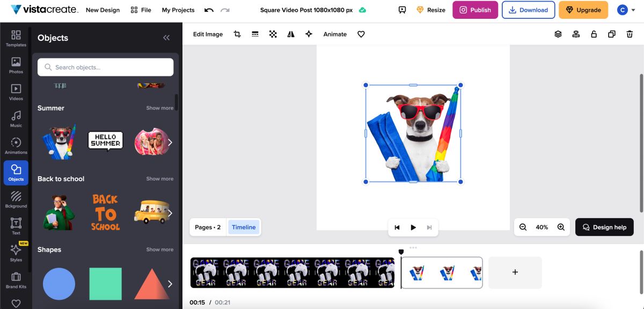Show more Back to school objects
The width and height of the screenshot is (644, 309).
click(x=160, y=178)
